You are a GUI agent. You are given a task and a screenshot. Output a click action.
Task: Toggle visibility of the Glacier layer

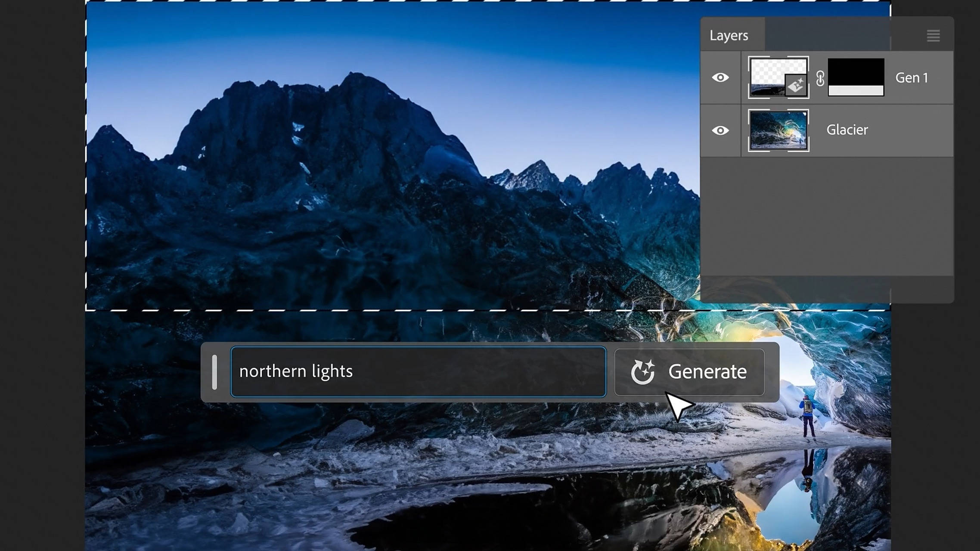(720, 130)
